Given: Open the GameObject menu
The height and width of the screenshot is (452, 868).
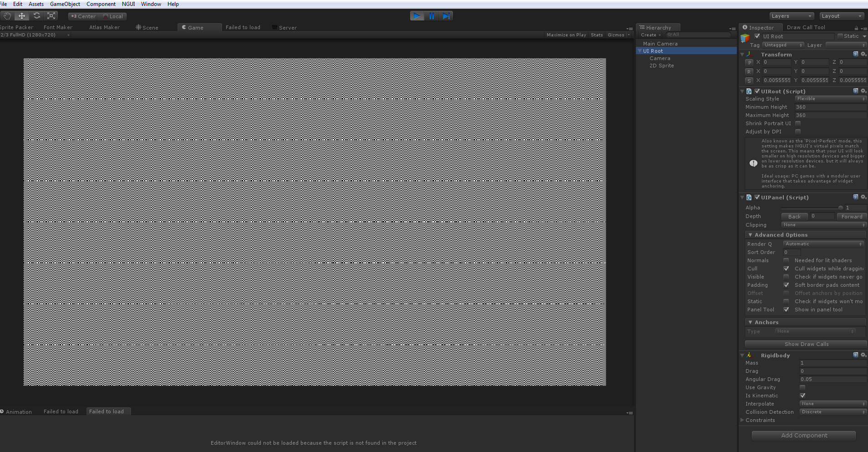Looking at the screenshot, I should click(x=65, y=4).
